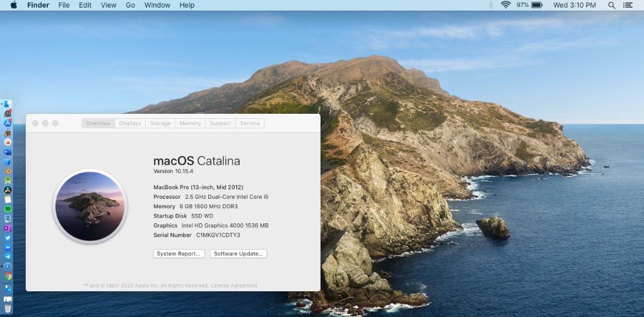This screenshot has width=644, height=317.
Task: Open Finder from the Dock
Action: pyautogui.click(x=8, y=104)
